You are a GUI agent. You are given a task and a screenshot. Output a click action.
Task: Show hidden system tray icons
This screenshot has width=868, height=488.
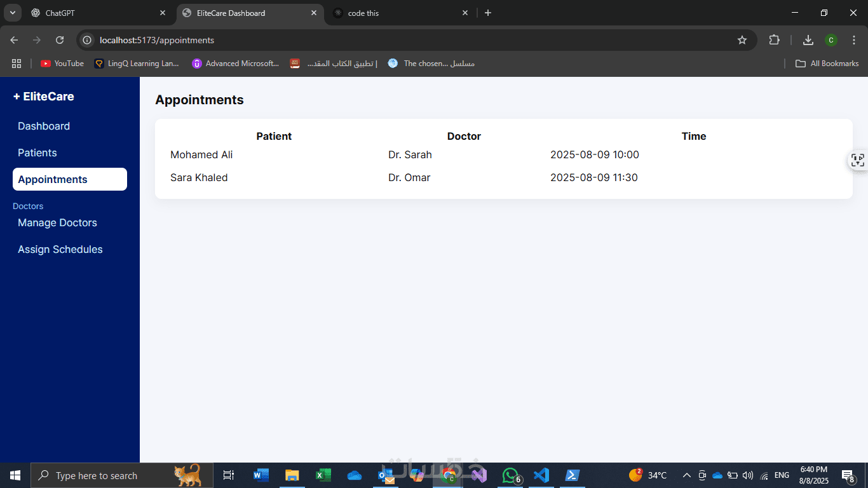[x=686, y=475]
